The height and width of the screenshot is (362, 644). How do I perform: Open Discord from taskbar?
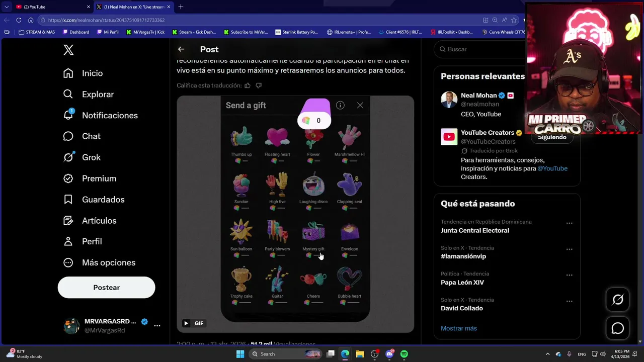[x=389, y=354]
